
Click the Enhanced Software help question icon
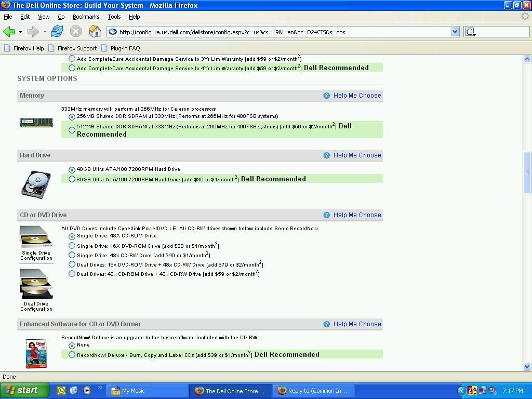coord(326,324)
